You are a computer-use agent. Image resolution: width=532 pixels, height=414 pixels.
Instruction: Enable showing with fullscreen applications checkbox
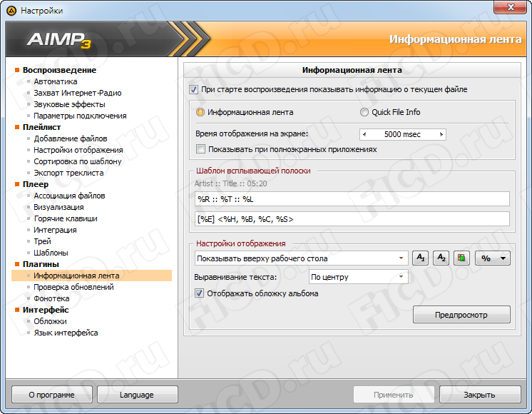point(200,149)
